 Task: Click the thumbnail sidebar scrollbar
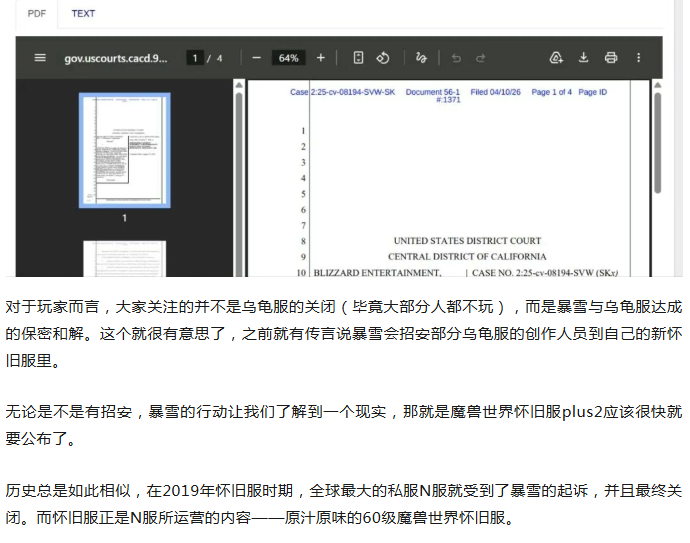238,150
